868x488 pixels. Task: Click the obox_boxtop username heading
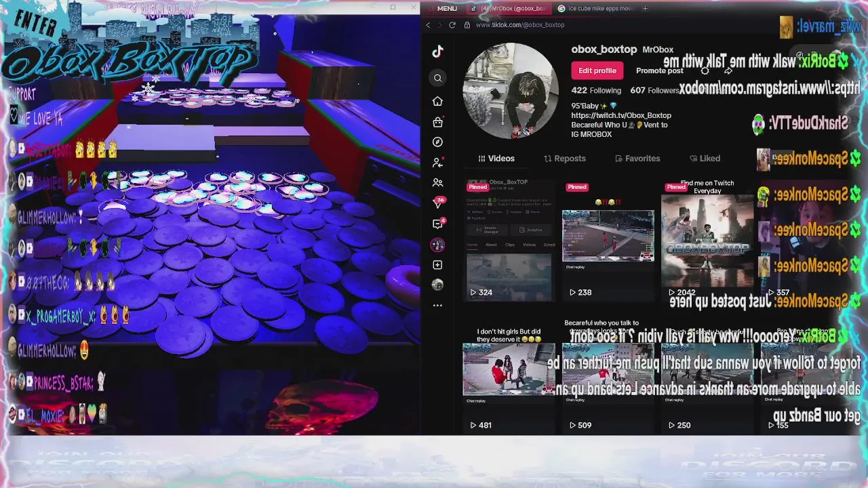click(x=604, y=49)
